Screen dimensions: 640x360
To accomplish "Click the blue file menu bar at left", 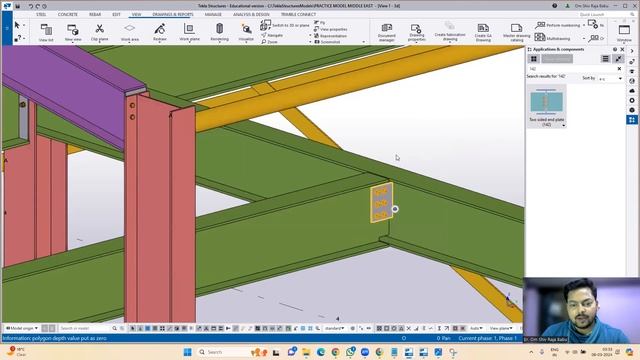I will (7, 28).
